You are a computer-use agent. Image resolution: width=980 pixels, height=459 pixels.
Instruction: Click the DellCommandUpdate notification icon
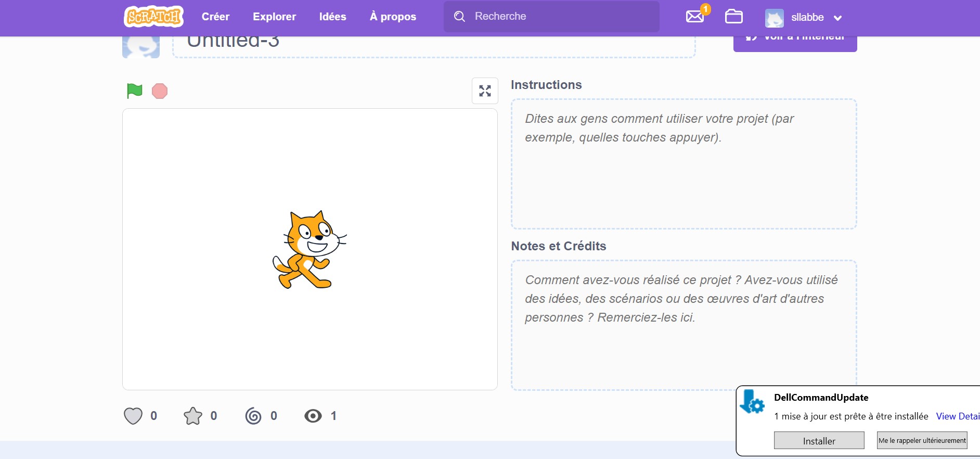tap(752, 402)
